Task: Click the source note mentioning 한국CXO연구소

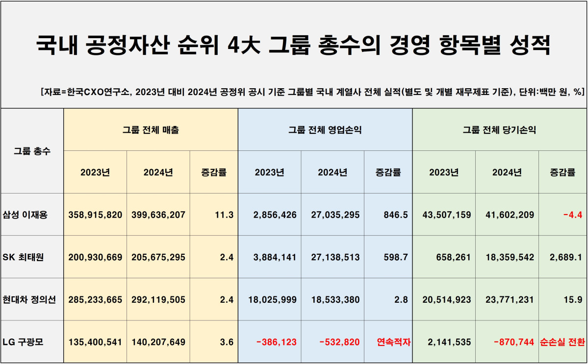Action: (x=312, y=92)
